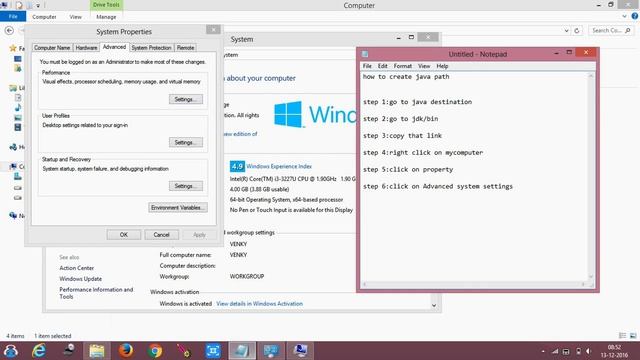
Task: Click the red tool icon on taskbar
Action: pos(184,351)
